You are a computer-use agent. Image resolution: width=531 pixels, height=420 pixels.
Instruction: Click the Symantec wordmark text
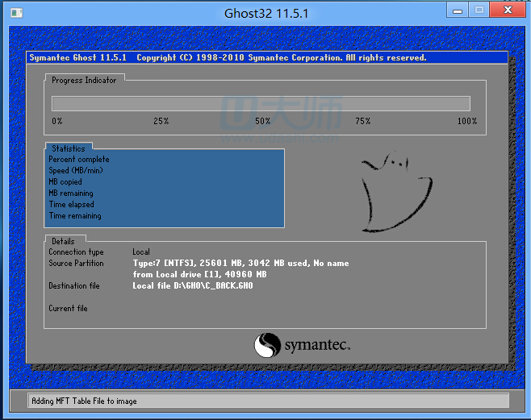[316, 346]
